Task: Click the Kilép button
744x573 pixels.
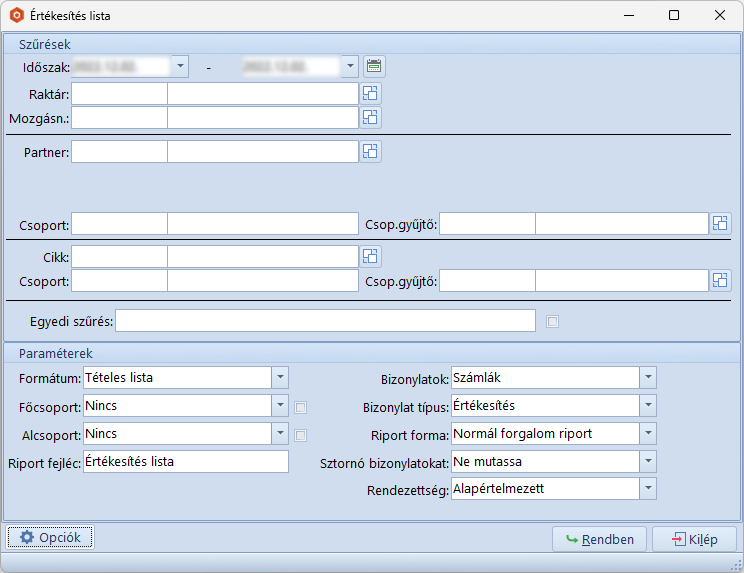Action: click(x=694, y=539)
